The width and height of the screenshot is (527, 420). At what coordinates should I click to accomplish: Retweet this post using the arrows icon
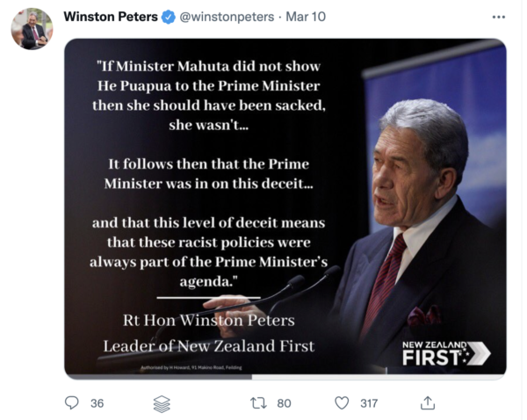258,403
